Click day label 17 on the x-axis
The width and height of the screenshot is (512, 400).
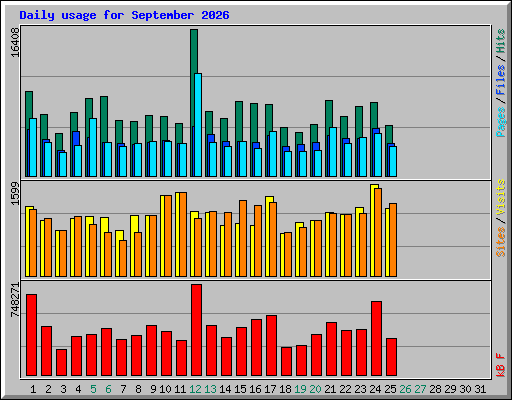(x=270, y=389)
